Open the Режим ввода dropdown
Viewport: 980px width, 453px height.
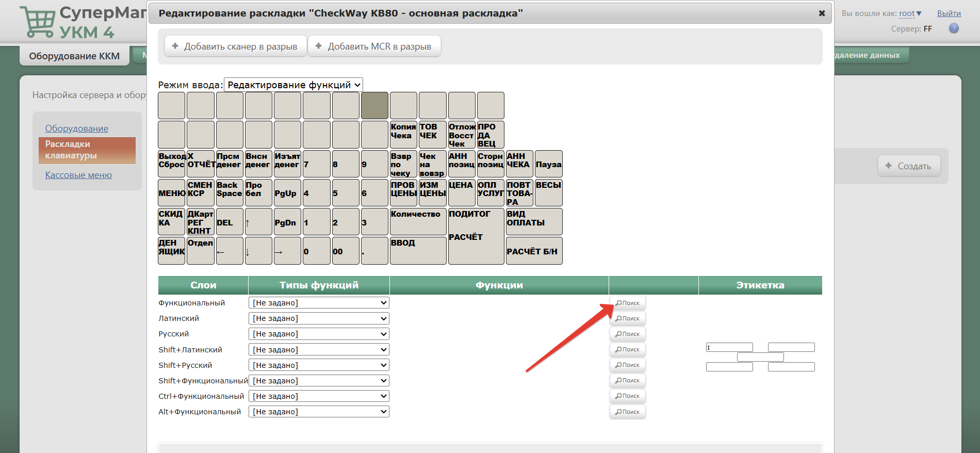point(293,85)
